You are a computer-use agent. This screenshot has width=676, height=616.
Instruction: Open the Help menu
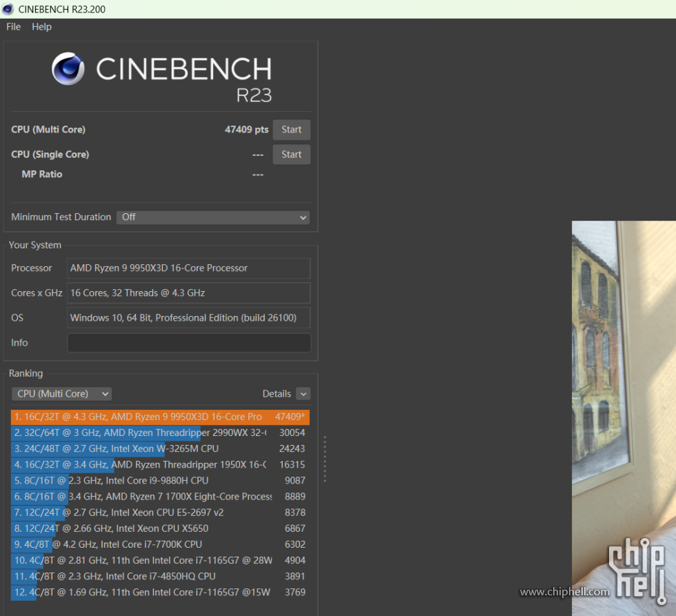coord(41,27)
